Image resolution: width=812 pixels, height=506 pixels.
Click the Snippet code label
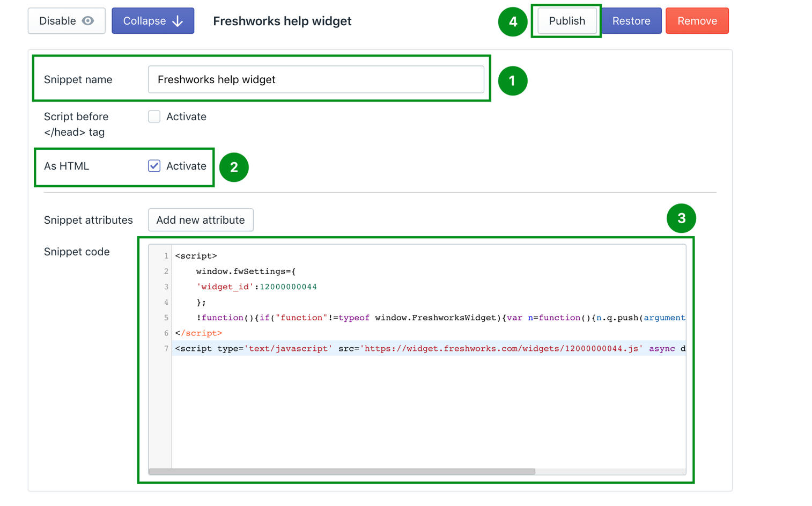click(77, 252)
